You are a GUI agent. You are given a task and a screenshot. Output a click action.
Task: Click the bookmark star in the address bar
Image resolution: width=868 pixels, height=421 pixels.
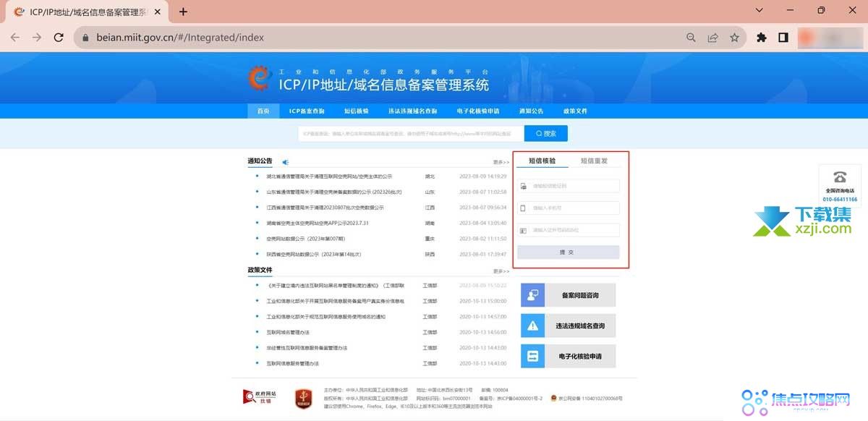pos(735,37)
